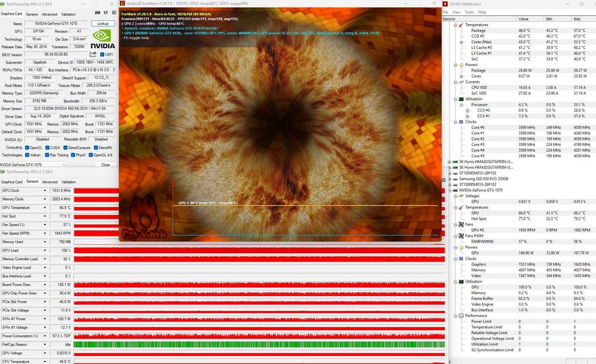Collapse the Processor utilization node

click(461, 104)
